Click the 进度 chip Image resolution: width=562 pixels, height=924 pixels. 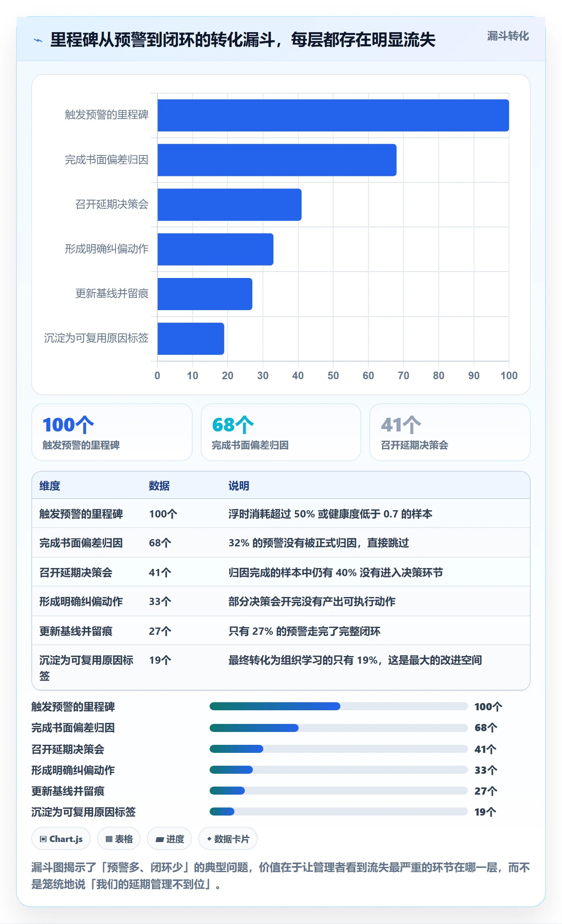pyautogui.click(x=169, y=839)
